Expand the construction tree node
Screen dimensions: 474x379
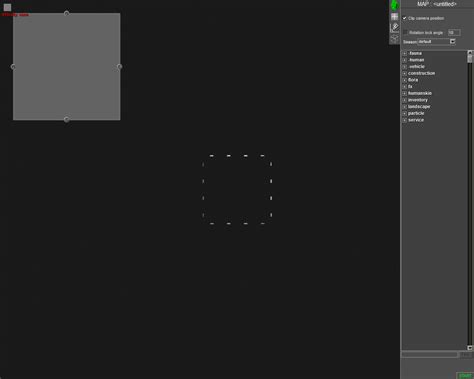click(x=405, y=73)
